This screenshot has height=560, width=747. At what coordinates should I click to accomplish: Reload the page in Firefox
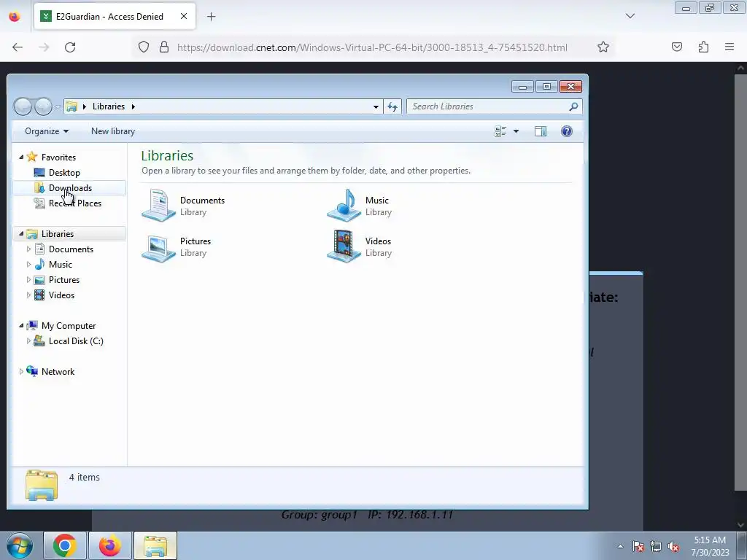pyautogui.click(x=70, y=47)
